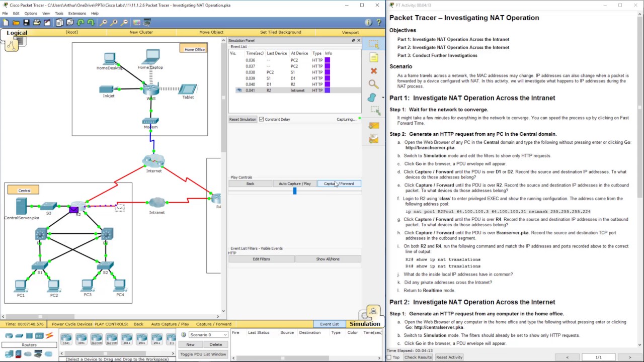Open the Extensions menu

pos(77,13)
